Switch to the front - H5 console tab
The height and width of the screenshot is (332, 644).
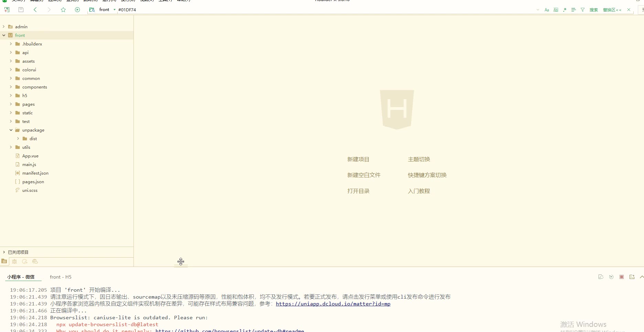click(x=61, y=277)
